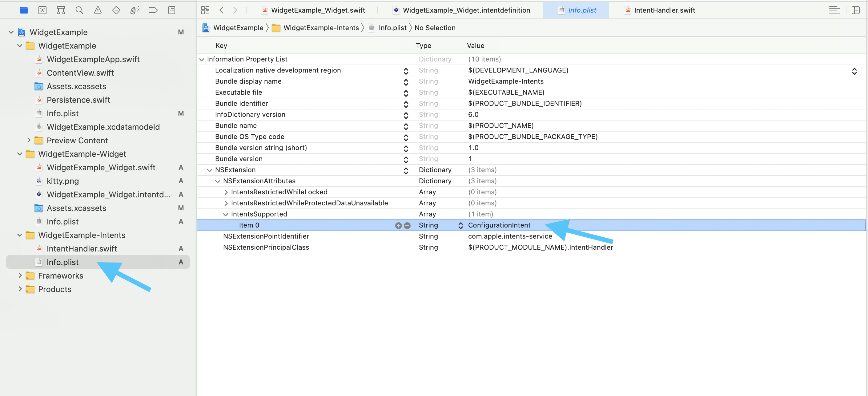Viewport: 868px width, 396px height.
Task: Open key stepper for Bundle identifier
Action: click(x=406, y=104)
